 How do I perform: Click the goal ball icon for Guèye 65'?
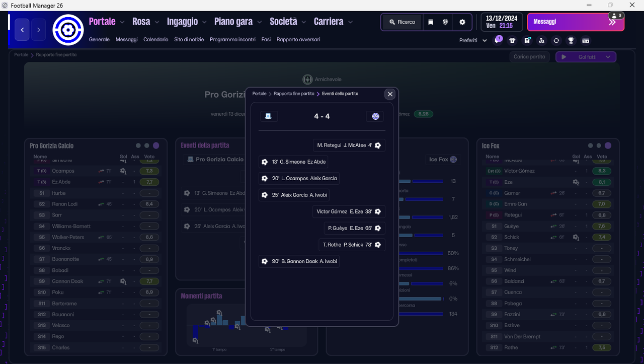(x=378, y=228)
